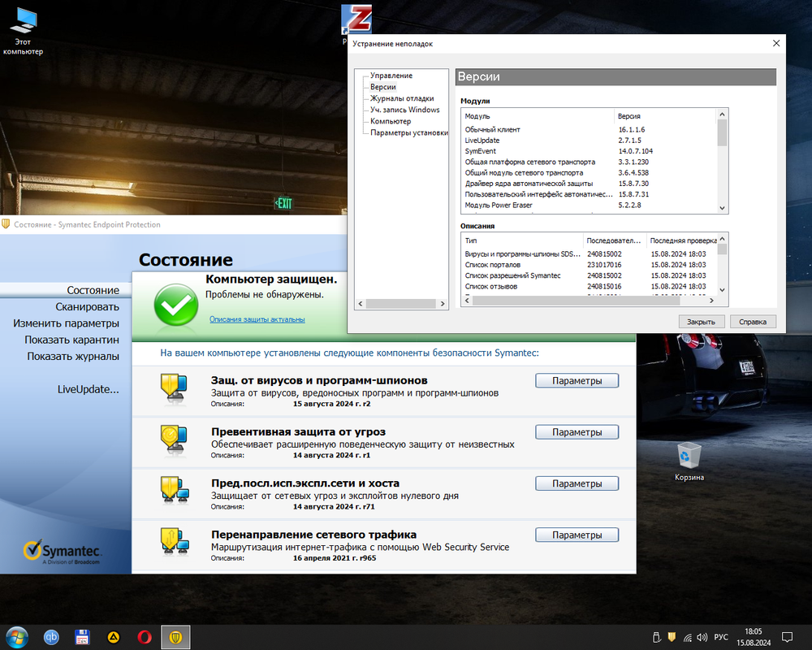Click Справка button in troubleshooting dialog
812x650 pixels.
753,322
